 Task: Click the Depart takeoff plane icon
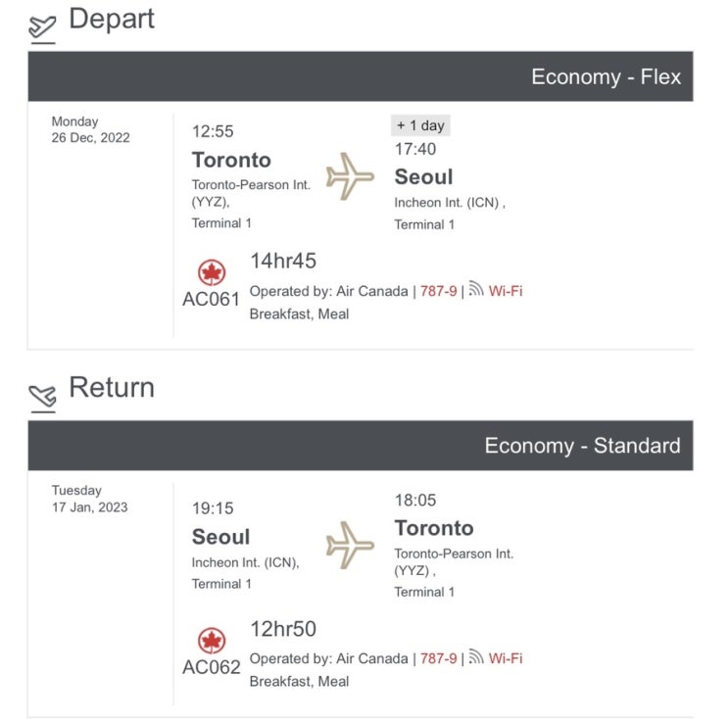click(41, 26)
